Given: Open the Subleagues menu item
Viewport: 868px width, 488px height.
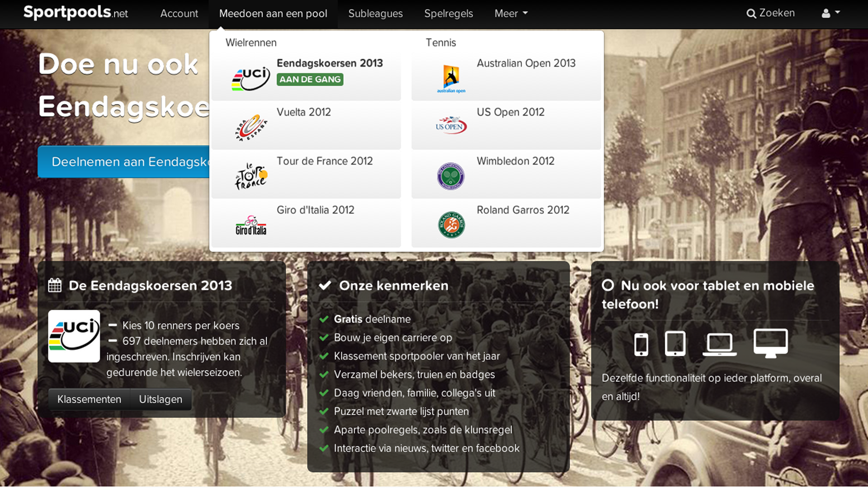Looking at the screenshot, I should point(375,14).
